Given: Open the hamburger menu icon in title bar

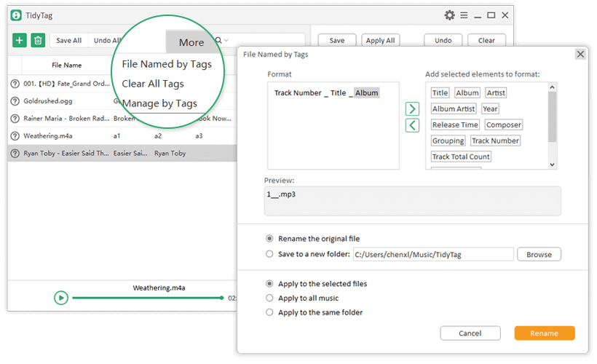Looking at the screenshot, I should (x=464, y=15).
